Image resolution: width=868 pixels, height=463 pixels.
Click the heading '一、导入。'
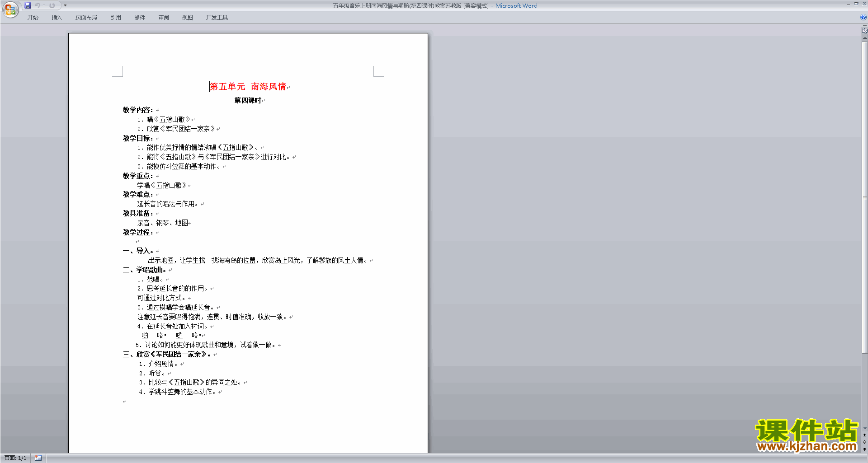click(x=138, y=251)
